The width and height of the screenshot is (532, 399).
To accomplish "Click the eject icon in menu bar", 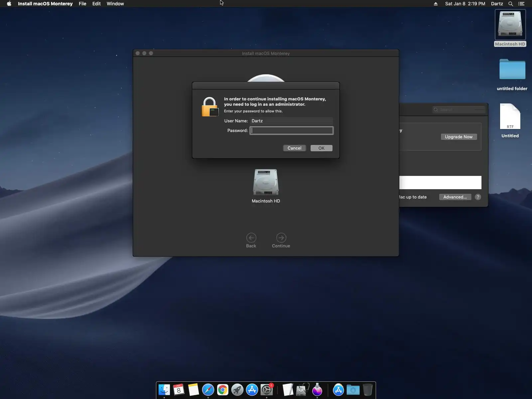I will [x=436, y=4].
